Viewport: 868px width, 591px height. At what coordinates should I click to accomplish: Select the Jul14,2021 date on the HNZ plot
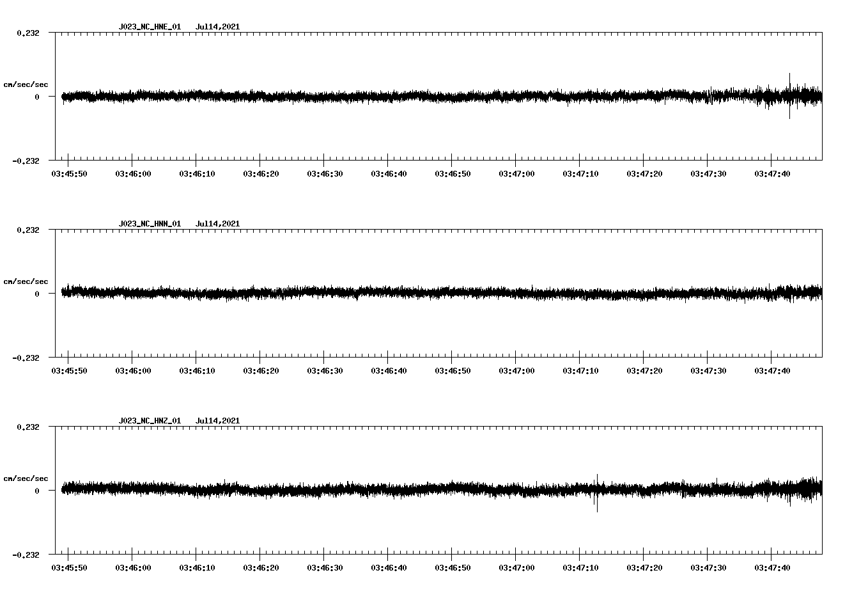(x=217, y=420)
